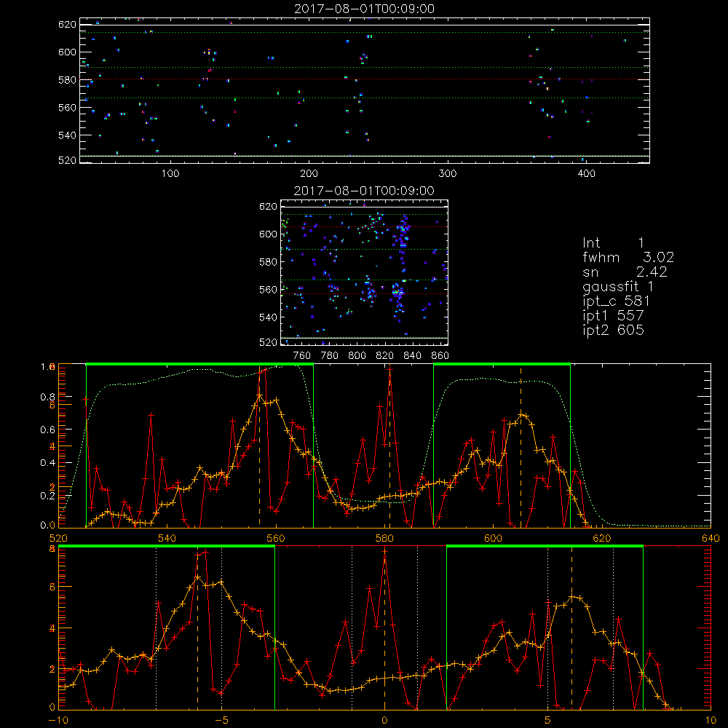Click the '0' x-axis label of the bottom plot
This screenshot has width=728, height=728.
point(384,721)
